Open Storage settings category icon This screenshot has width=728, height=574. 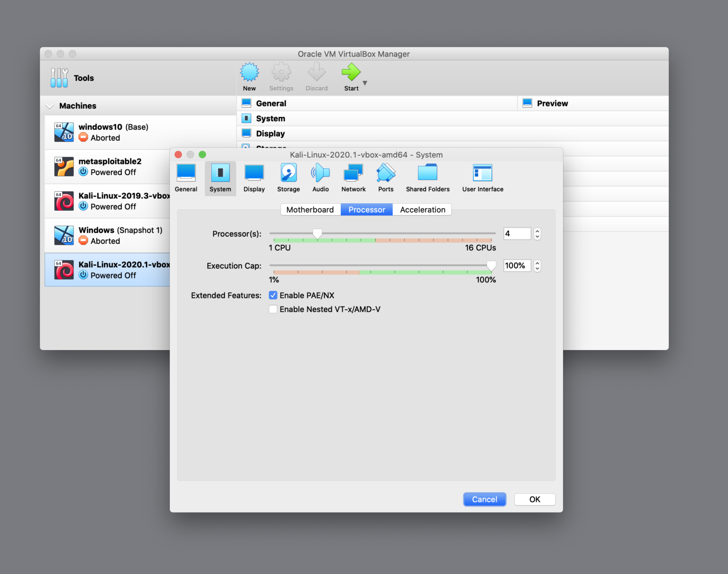pyautogui.click(x=289, y=173)
